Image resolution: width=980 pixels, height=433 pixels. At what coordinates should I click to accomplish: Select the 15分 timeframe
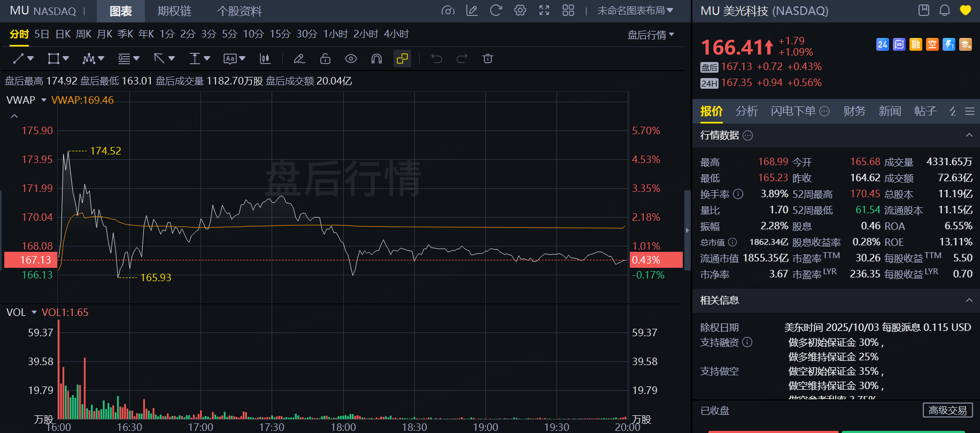(x=280, y=34)
